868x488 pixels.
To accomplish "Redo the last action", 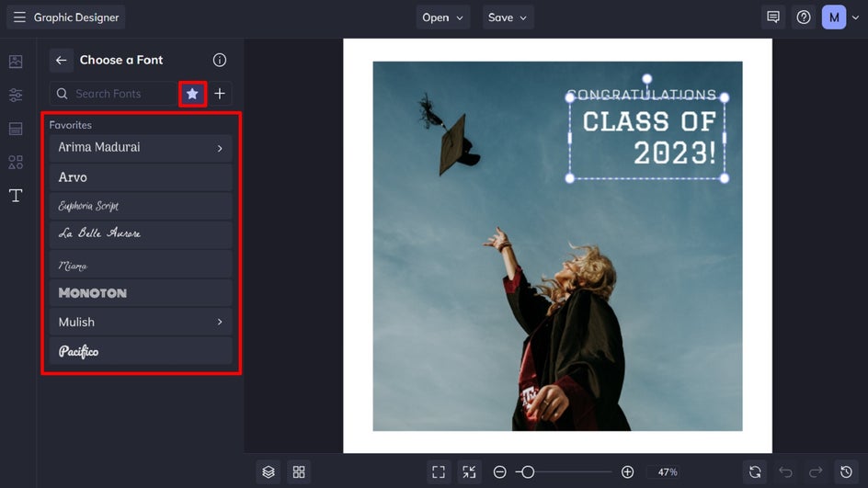I will 816,472.
